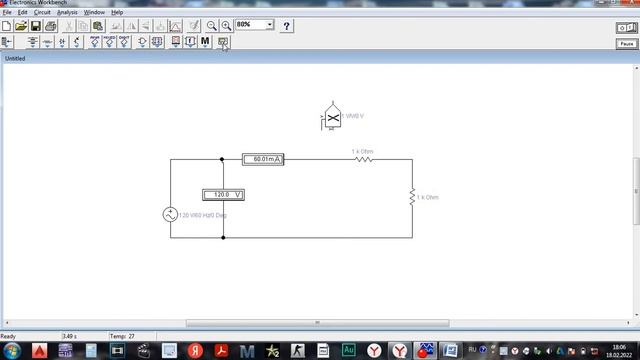Viewport: 640px width, 360px height.
Task: Open the Window menu
Action: coord(94,12)
